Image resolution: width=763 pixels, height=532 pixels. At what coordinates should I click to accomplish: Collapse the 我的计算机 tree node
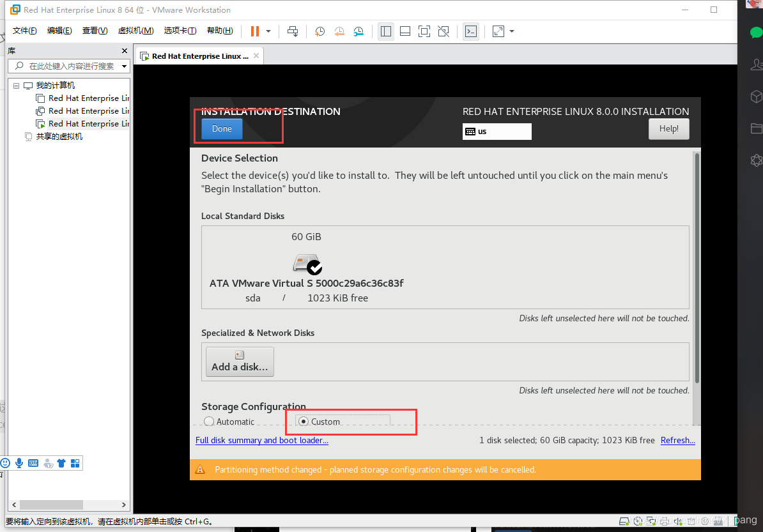[16, 86]
